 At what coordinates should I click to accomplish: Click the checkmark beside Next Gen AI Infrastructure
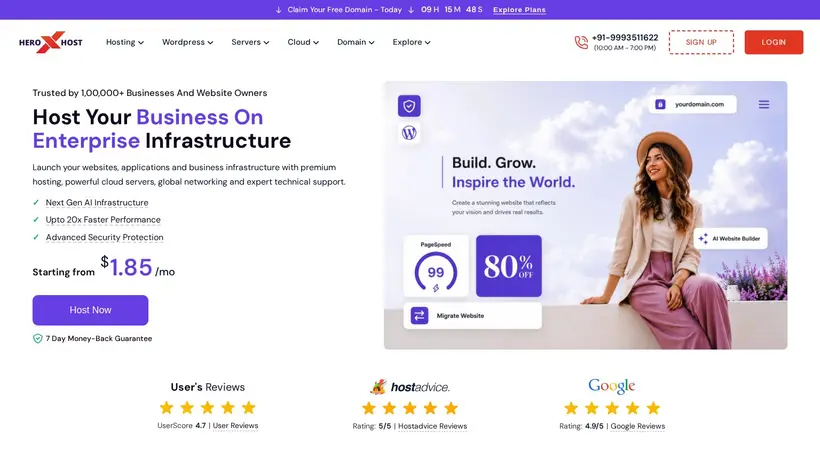[x=36, y=202]
